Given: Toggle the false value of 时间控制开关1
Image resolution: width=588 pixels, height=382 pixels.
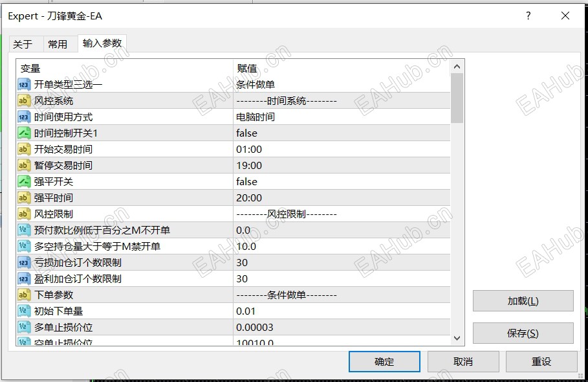Looking at the screenshot, I should pyautogui.click(x=342, y=133).
